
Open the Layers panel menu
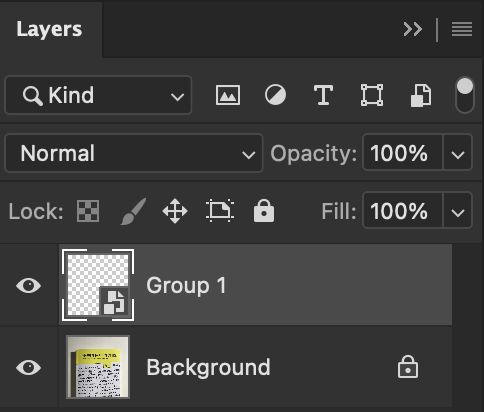(x=462, y=29)
